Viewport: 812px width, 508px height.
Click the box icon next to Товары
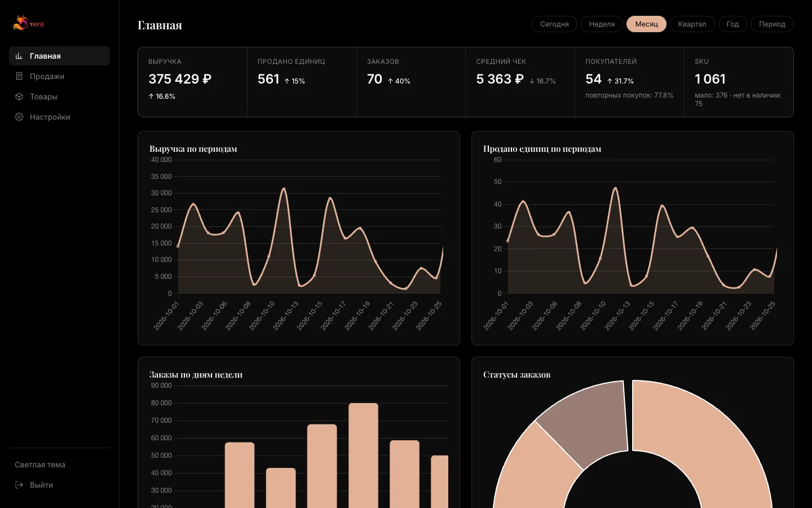[x=19, y=97]
